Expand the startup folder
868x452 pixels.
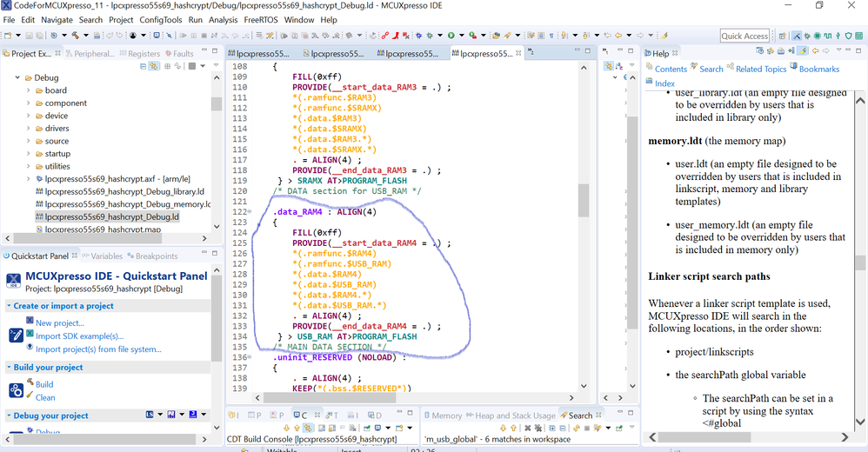28,154
